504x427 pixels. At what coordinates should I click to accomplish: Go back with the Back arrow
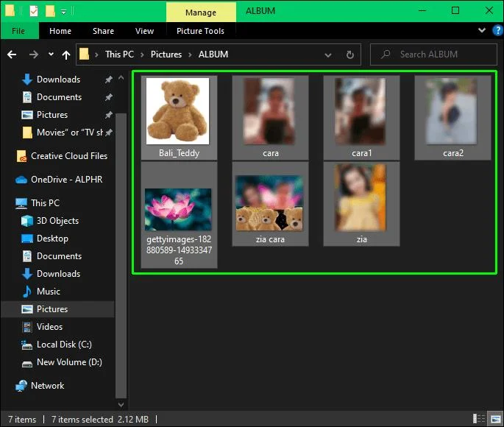12,54
